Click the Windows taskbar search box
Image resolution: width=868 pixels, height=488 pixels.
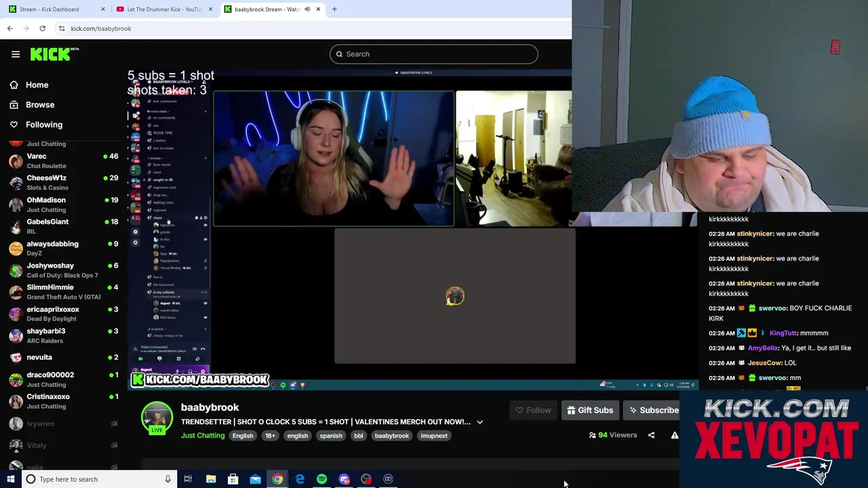[x=99, y=479]
